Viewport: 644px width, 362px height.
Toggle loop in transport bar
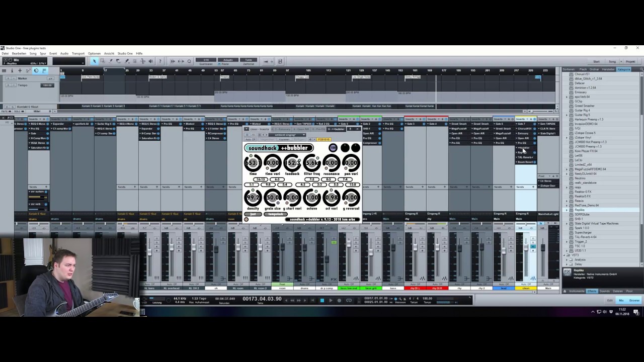tap(349, 300)
